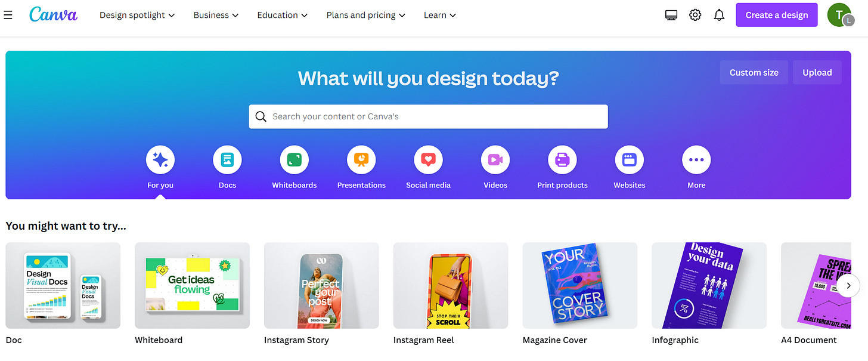This screenshot has width=868, height=361.
Task: Select the Docs category icon
Action: pyautogui.click(x=227, y=160)
